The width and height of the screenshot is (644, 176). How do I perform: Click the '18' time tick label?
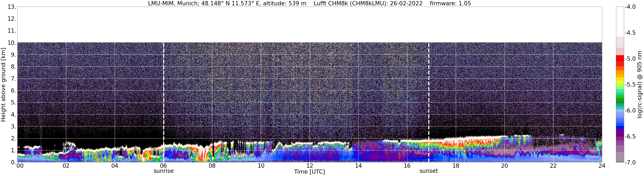[x=456, y=166]
